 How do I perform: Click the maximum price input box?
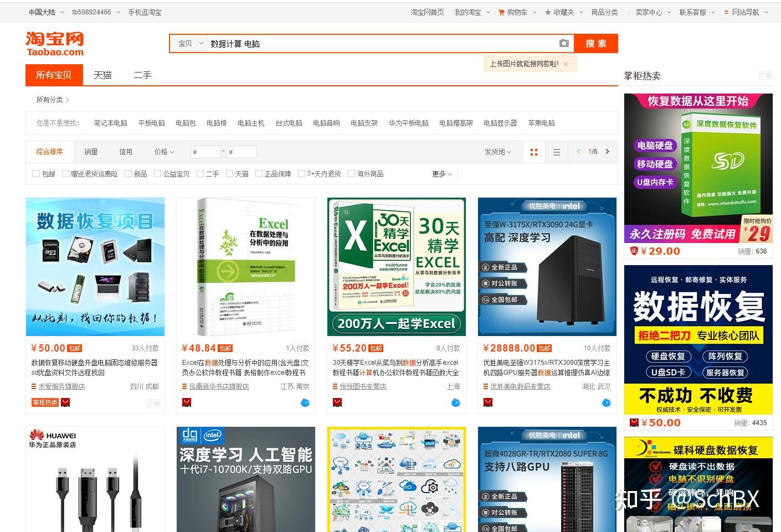pyautogui.click(x=242, y=152)
